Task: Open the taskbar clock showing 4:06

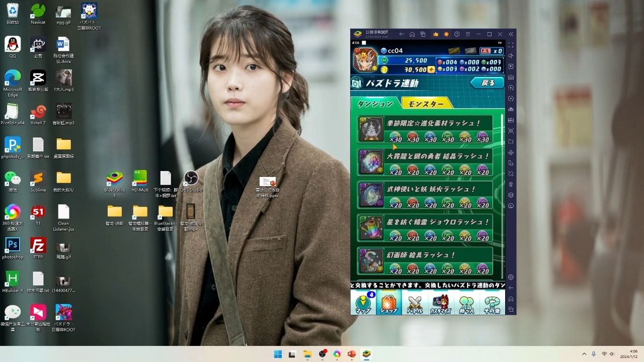Action: coord(629,354)
